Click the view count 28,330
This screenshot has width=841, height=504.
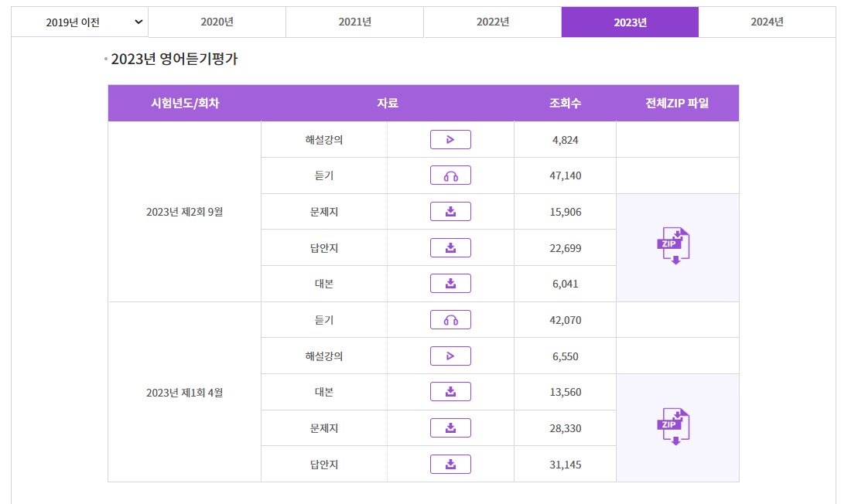566,428
